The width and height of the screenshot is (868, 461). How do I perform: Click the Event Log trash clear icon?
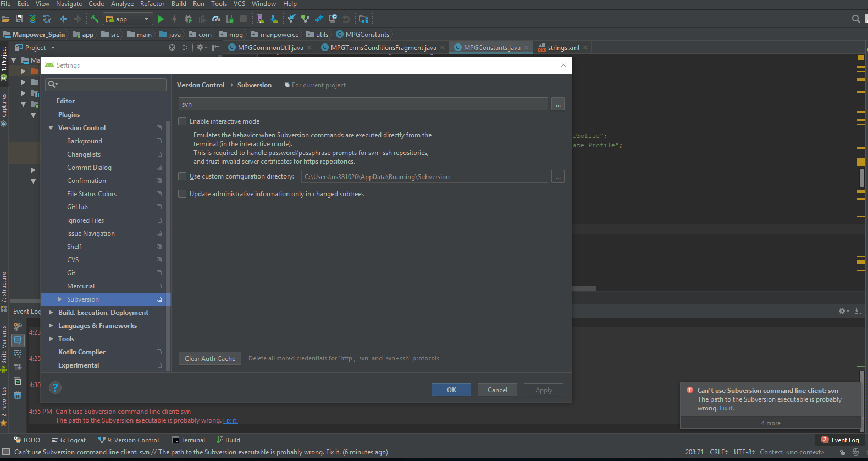tap(18, 395)
